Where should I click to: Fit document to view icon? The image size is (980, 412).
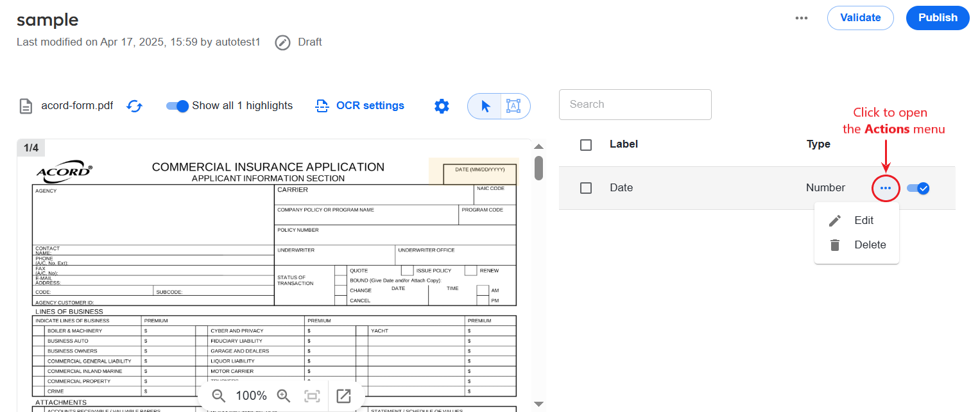(x=312, y=396)
